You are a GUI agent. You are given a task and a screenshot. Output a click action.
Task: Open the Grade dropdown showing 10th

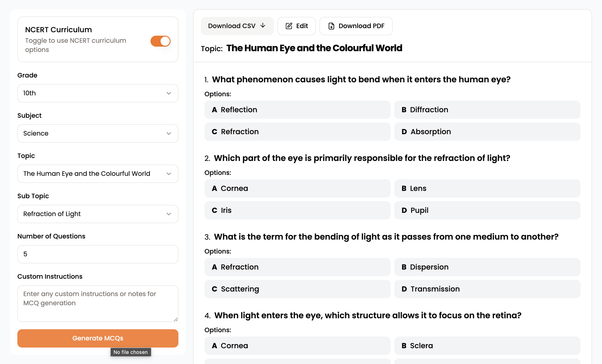click(98, 93)
